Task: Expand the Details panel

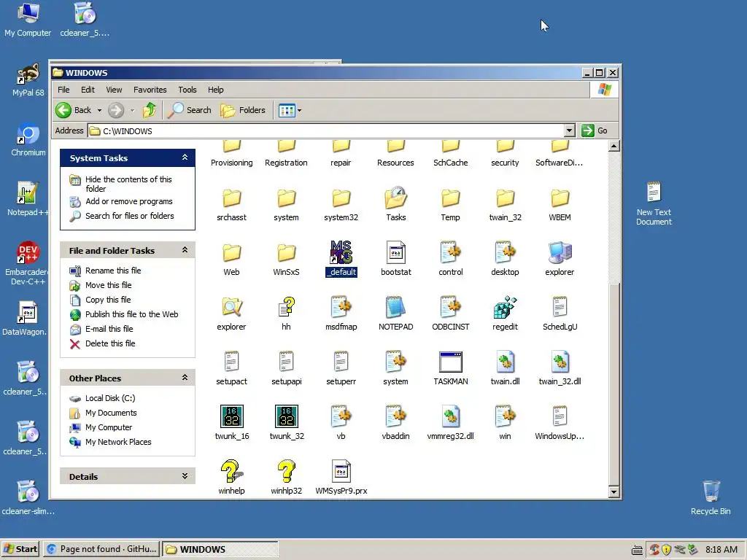Action: pos(185,475)
